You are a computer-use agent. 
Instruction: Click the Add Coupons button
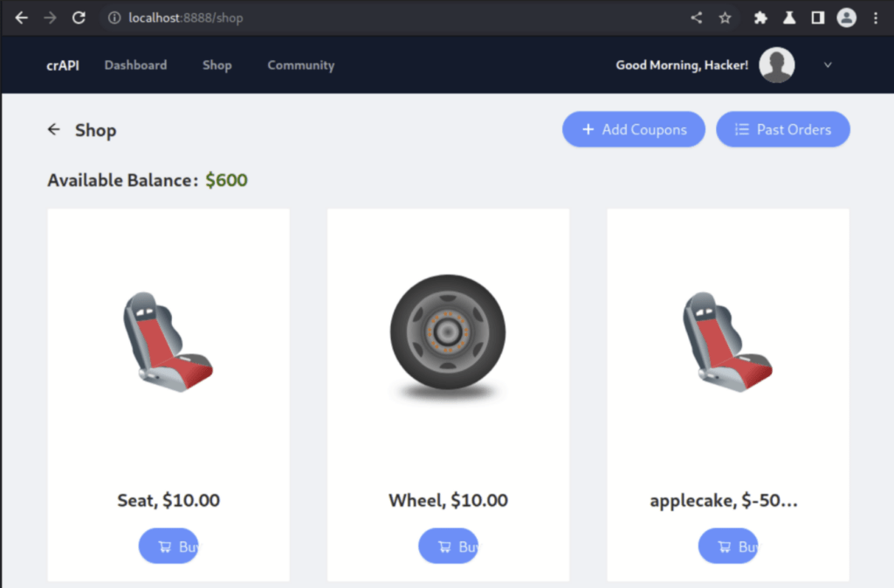(633, 129)
